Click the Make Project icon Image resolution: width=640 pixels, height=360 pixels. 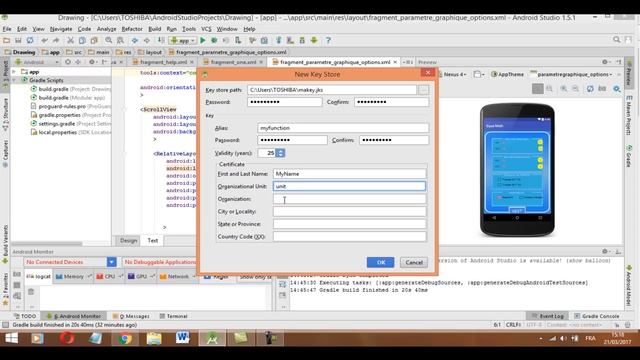point(161,40)
